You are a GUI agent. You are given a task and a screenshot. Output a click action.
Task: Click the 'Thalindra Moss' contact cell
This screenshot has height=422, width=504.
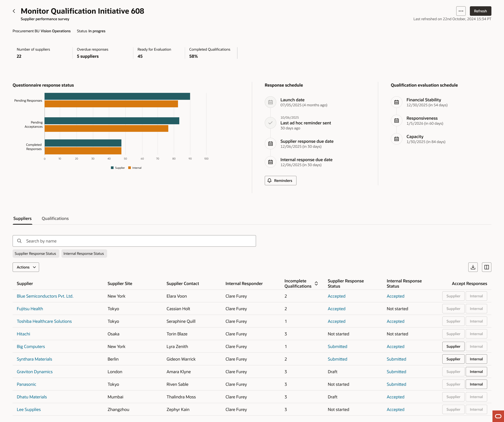pos(181,397)
